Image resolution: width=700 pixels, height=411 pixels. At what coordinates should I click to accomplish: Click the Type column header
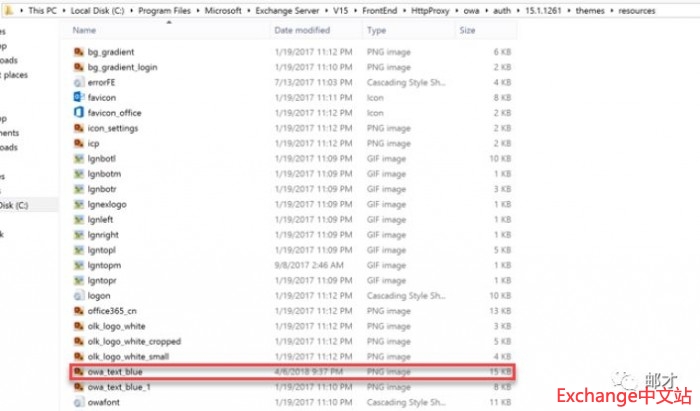[x=377, y=31]
